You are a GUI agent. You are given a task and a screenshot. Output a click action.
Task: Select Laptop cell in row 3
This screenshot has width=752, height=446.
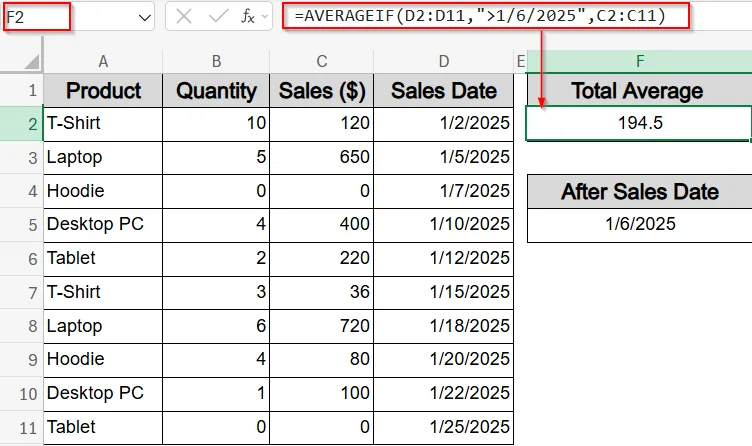coord(103,158)
